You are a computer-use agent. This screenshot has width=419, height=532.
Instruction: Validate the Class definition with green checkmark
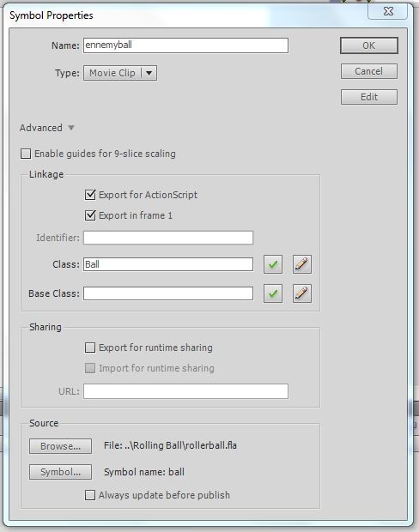tap(273, 264)
